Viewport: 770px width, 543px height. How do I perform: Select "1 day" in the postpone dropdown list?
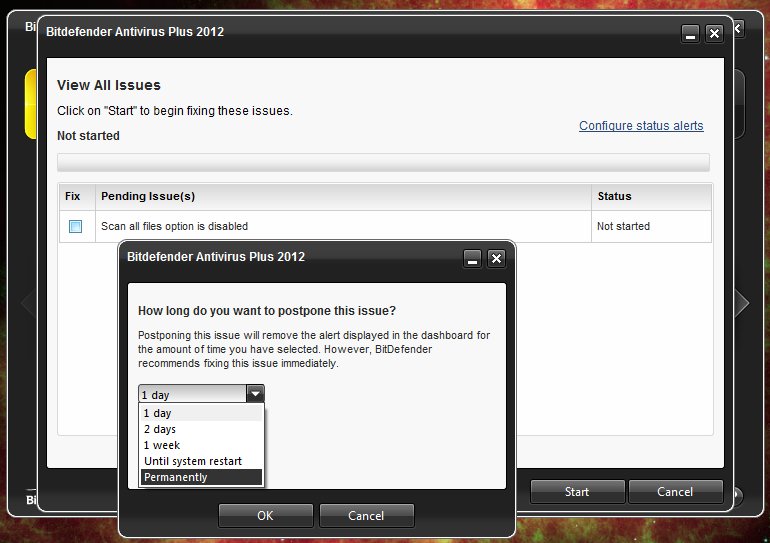201,413
